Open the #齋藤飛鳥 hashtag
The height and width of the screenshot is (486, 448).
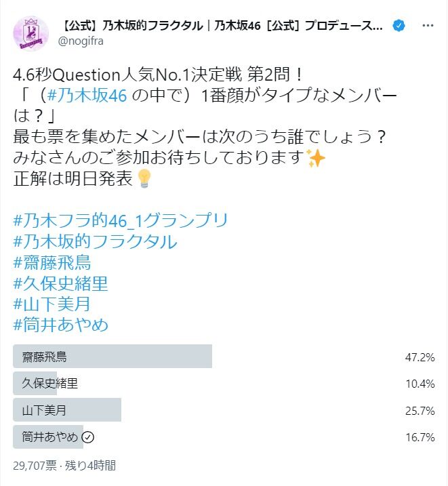coord(52,262)
